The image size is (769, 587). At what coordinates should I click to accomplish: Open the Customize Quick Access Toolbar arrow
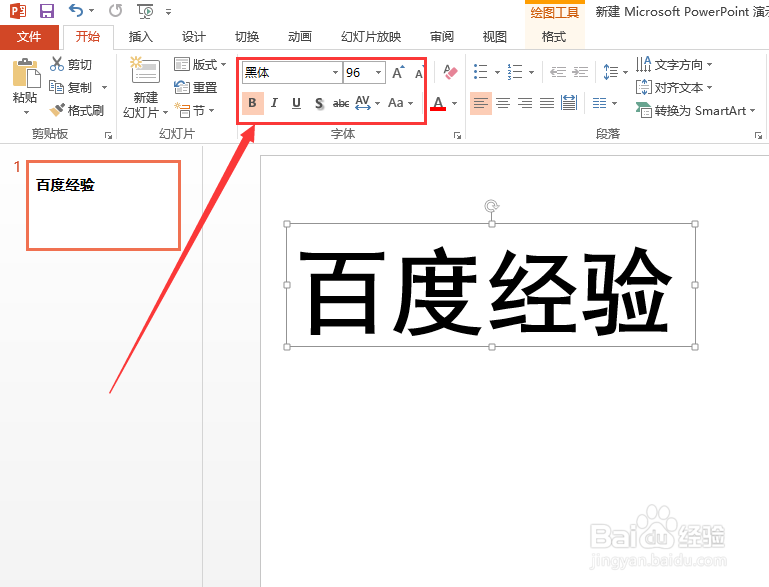(x=168, y=12)
